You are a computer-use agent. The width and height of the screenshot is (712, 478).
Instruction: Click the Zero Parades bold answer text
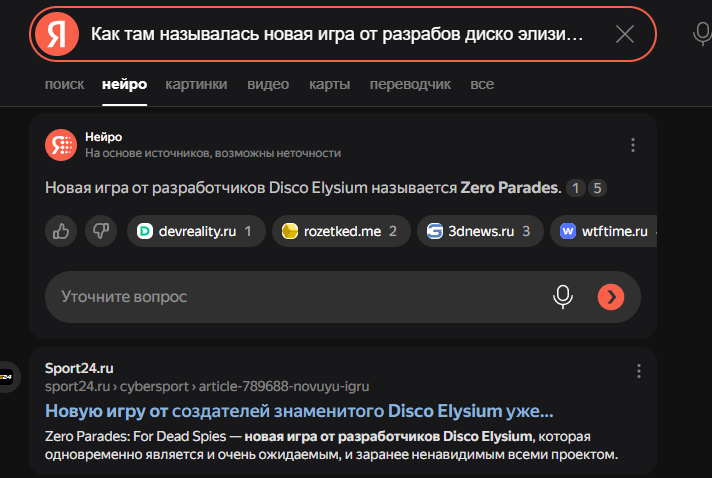point(511,188)
